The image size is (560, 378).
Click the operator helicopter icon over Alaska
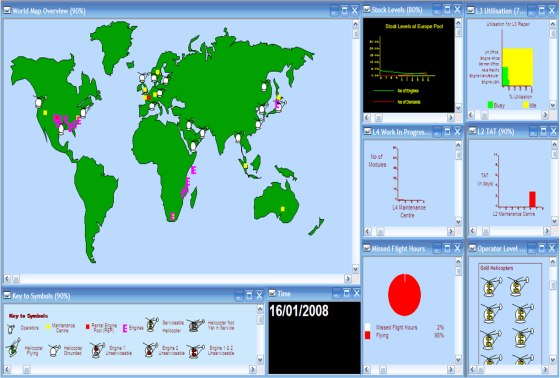point(39,102)
